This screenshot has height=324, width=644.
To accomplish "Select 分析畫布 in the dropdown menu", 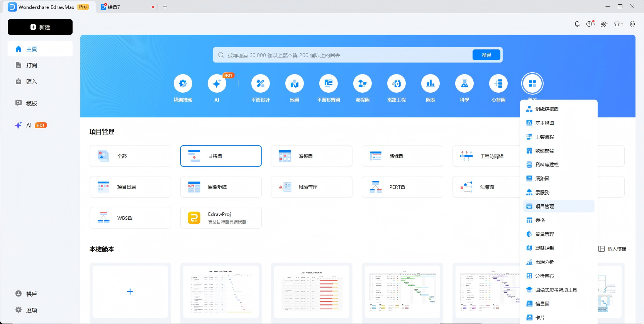I will click(x=559, y=276).
